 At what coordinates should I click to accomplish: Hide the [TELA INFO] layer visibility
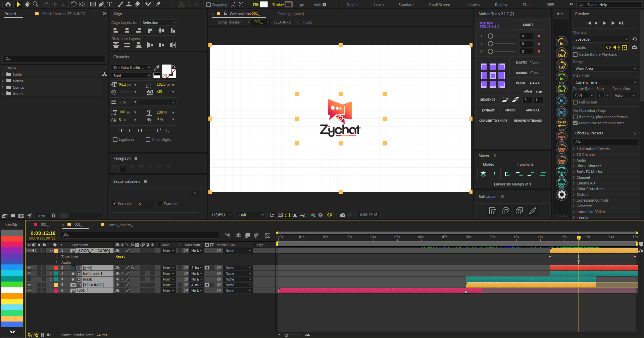[x=29, y=285]
